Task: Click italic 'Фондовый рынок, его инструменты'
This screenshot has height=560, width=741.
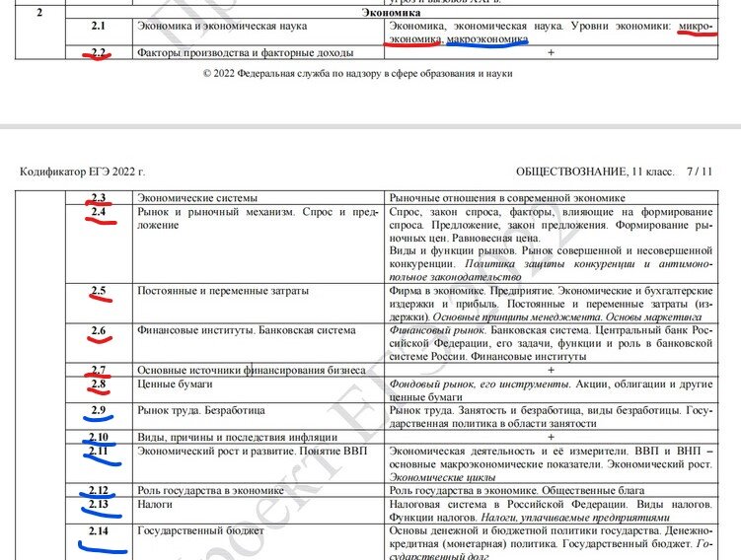Action: pos(480,384)
